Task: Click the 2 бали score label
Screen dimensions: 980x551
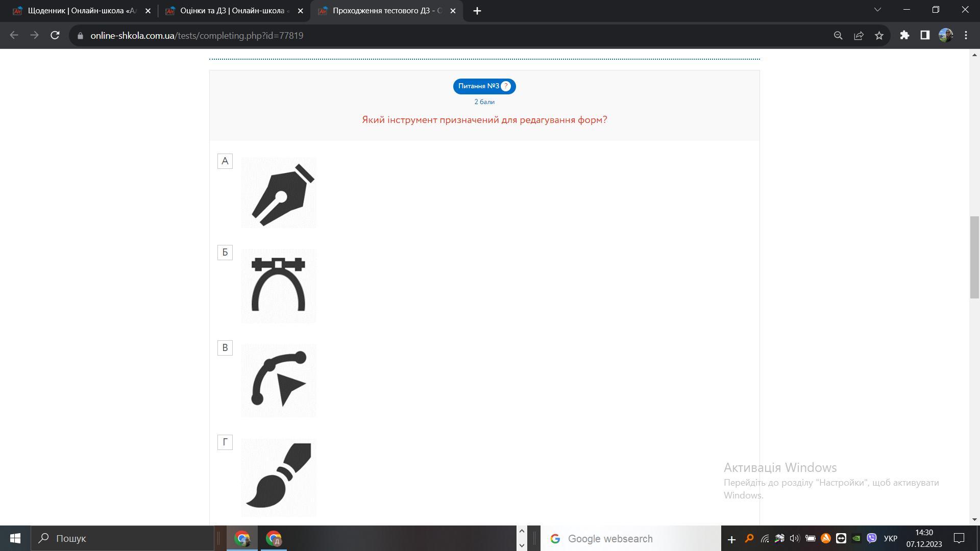Action: point(484,102)
